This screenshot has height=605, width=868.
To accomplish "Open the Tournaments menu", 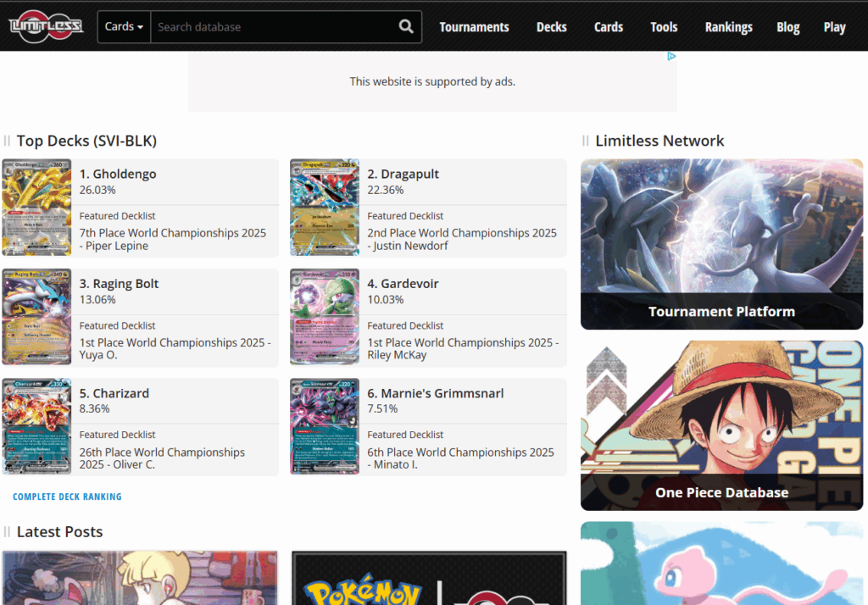I will tap(474, 27).
